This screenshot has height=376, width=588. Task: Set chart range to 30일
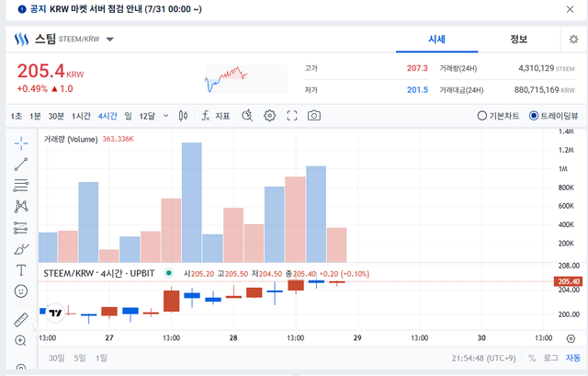click(56, 358)
